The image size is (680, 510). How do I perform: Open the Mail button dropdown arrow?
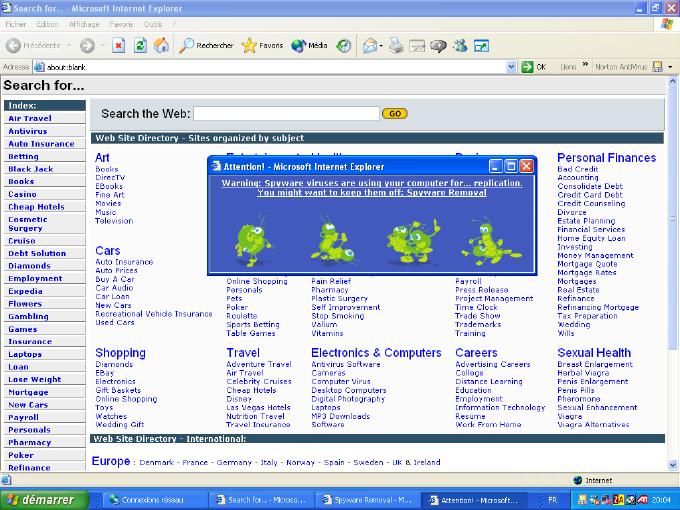coord(381,45)
